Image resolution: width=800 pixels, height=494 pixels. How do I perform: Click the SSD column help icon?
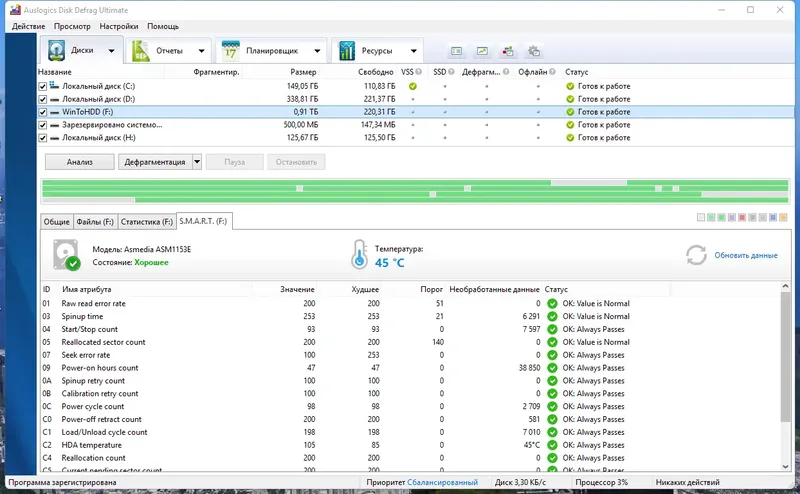pyautogui.click(x=451, y=72)
